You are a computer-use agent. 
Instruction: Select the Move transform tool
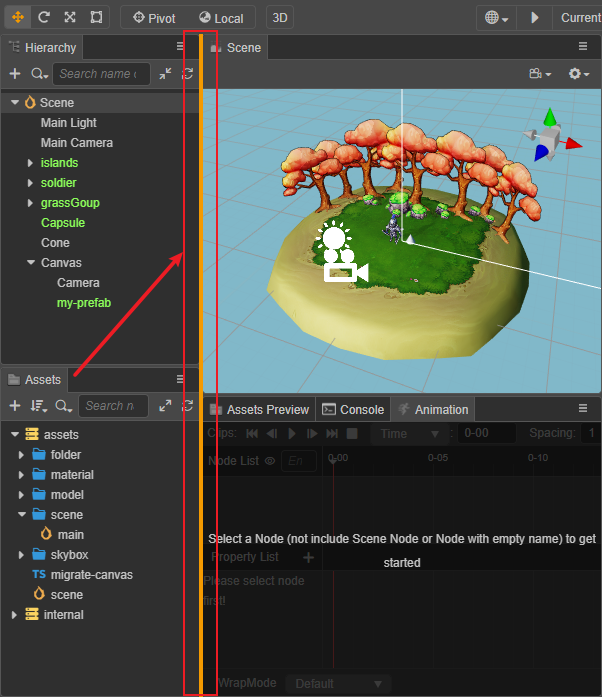coord(18,17)
